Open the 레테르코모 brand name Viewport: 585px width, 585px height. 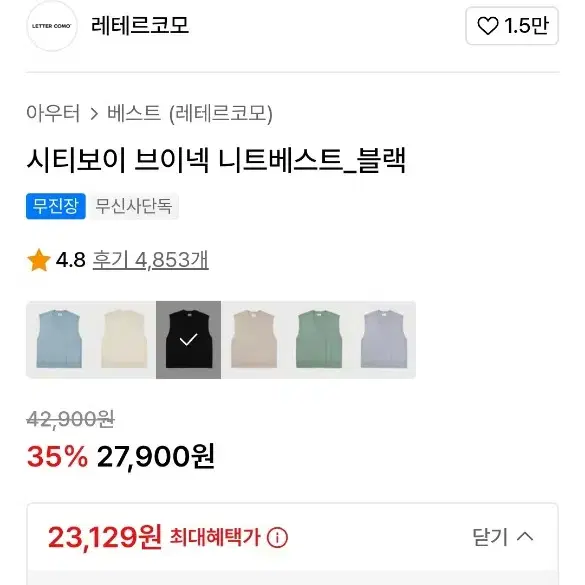click(140, 26)
